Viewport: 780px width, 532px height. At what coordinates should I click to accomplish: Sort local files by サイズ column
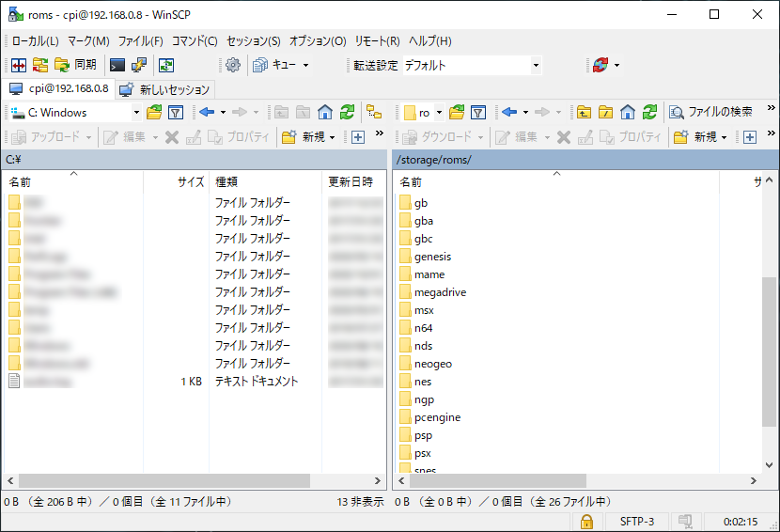tap(176, 181)
